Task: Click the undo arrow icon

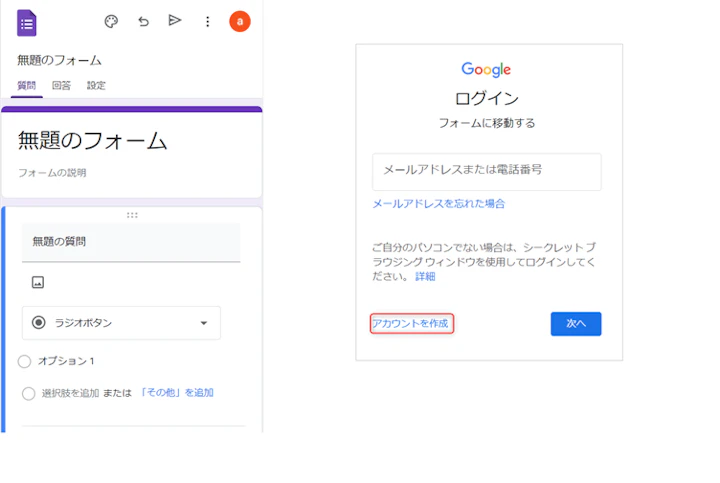Action: pos(143,21)
